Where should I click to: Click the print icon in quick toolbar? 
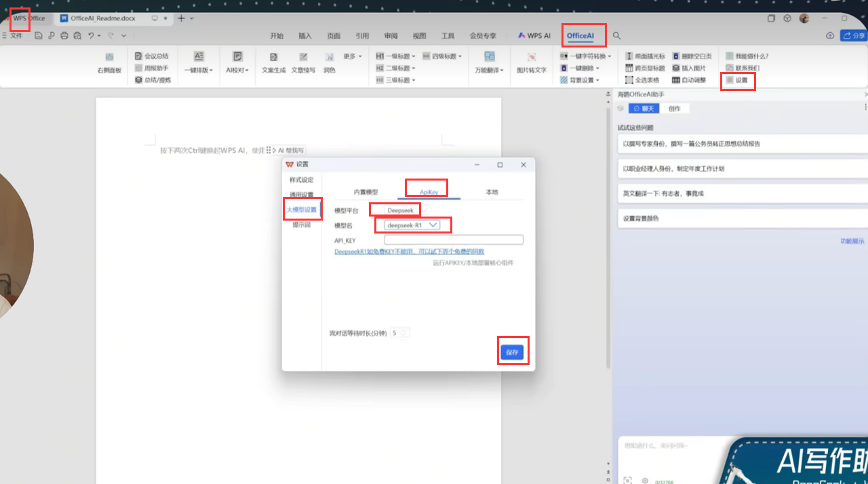tap(64, 35)
